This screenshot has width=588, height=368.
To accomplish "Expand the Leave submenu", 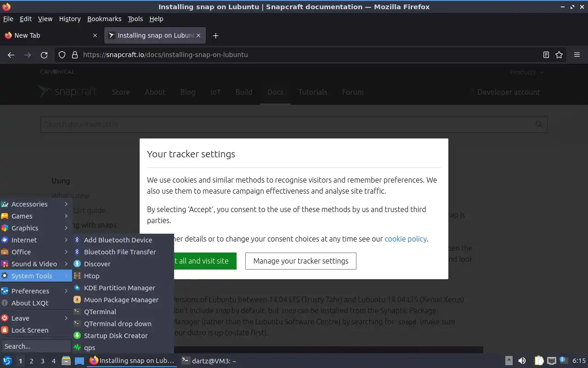I will (36, 318).
